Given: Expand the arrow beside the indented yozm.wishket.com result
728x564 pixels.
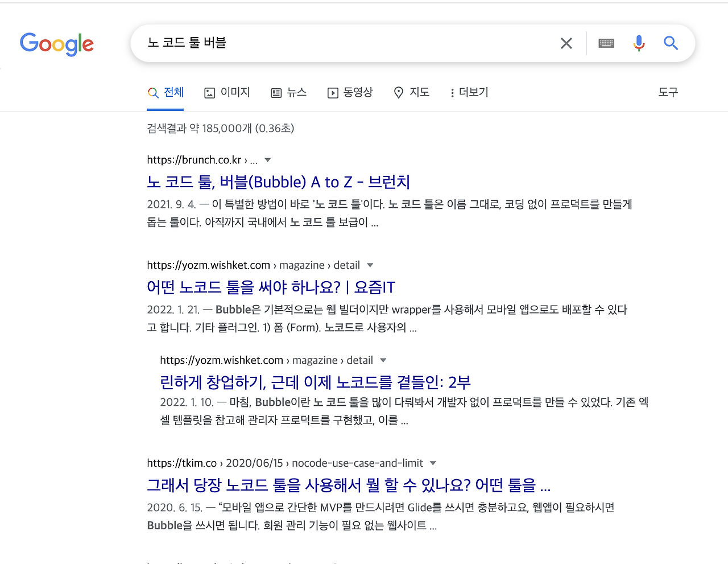Looking at the screenshot, I should point(383,360).
